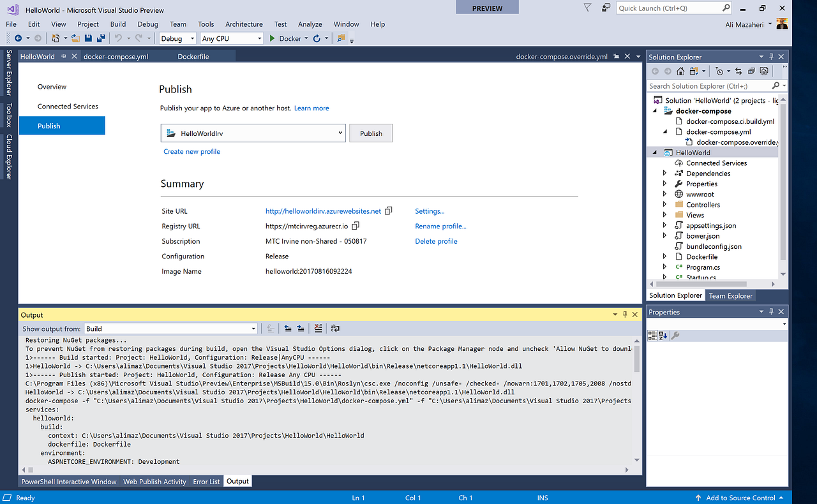Click Add to Source Control in status bar
The image size is (817, 504).
point(740,498)
